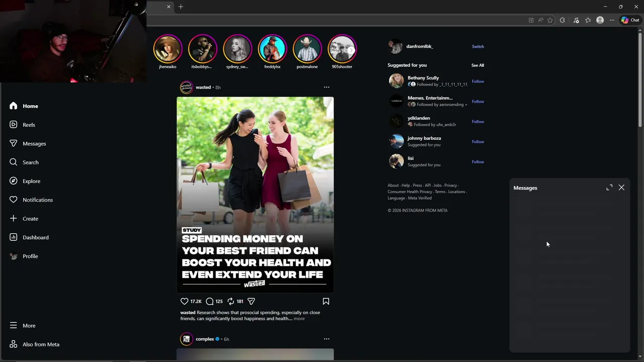This screenshot has height=362, width=644.
Task: Click Create to make a new post
Action: point(24,219)
